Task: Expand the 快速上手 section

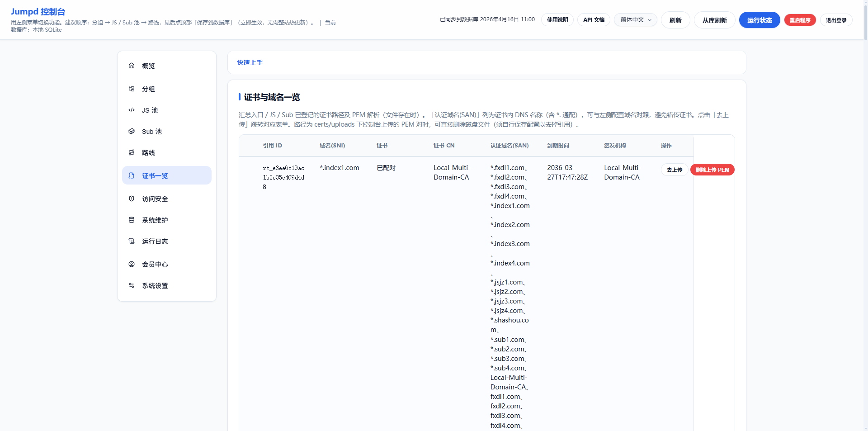Action: [250, 62]
